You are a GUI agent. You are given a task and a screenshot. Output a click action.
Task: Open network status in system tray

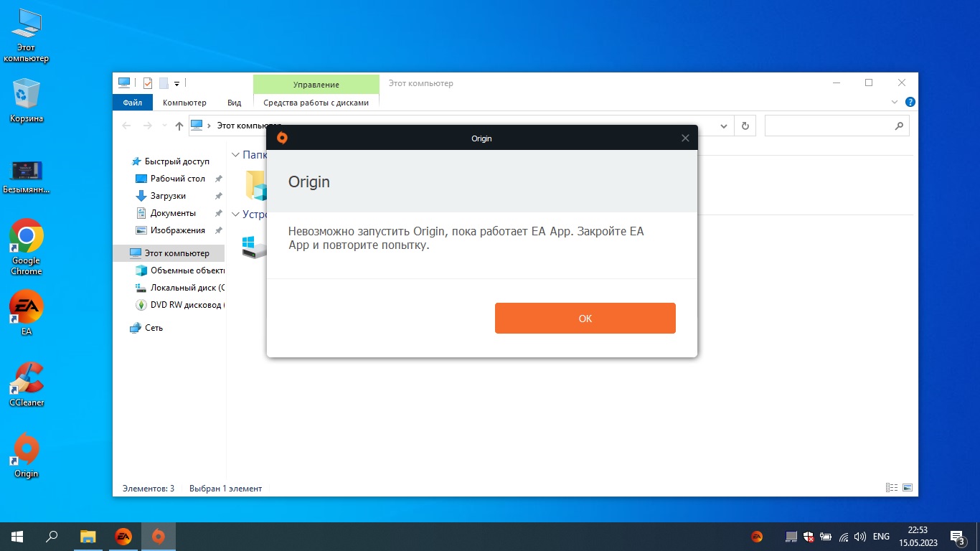(844, 537)
